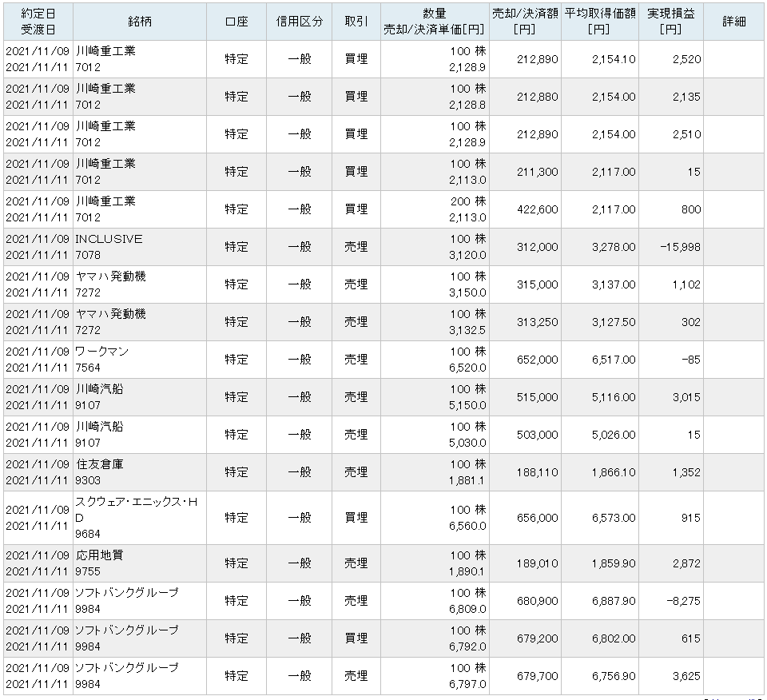Click settlement amount 679,200
767x700 pixels.
(x=537, y=638)
